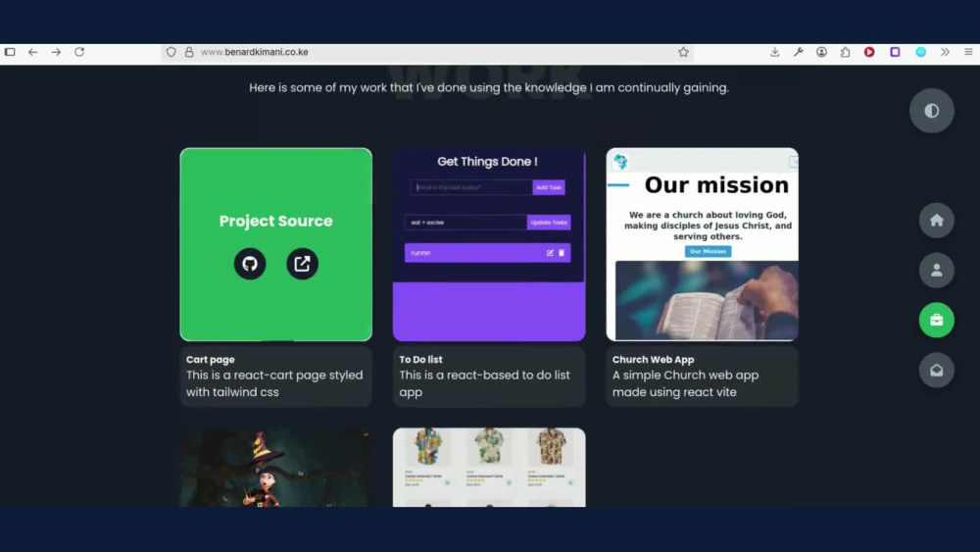Toggle the dark/light theme button
The image size is (980, 552).
click(x=931, y=111)
